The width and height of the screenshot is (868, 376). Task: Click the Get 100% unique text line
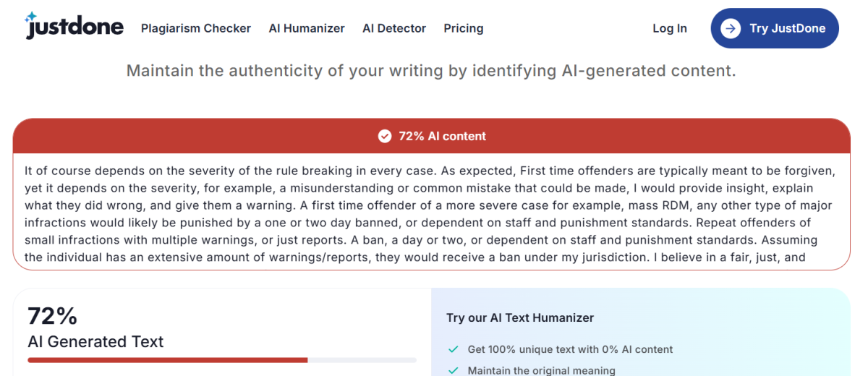tap(570, 349)
